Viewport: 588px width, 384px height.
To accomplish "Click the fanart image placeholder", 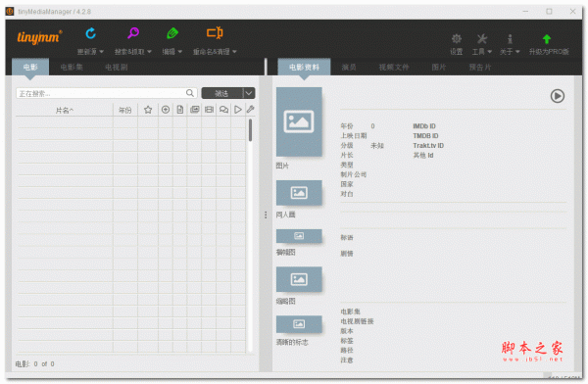I will (299, 193).
